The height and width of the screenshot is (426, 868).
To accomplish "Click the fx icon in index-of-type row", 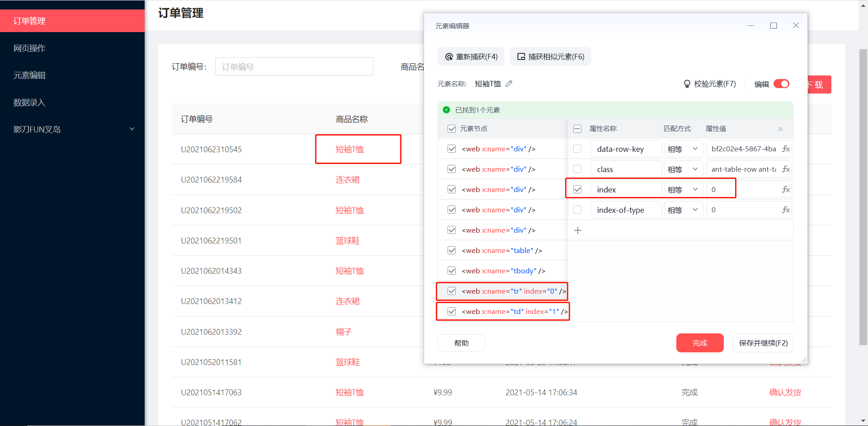I will point(786,210).
